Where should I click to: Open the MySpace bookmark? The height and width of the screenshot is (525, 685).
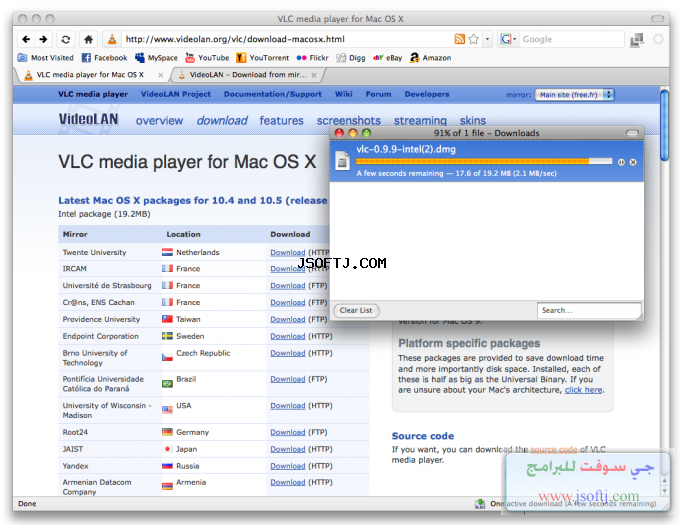coord(156,58)
